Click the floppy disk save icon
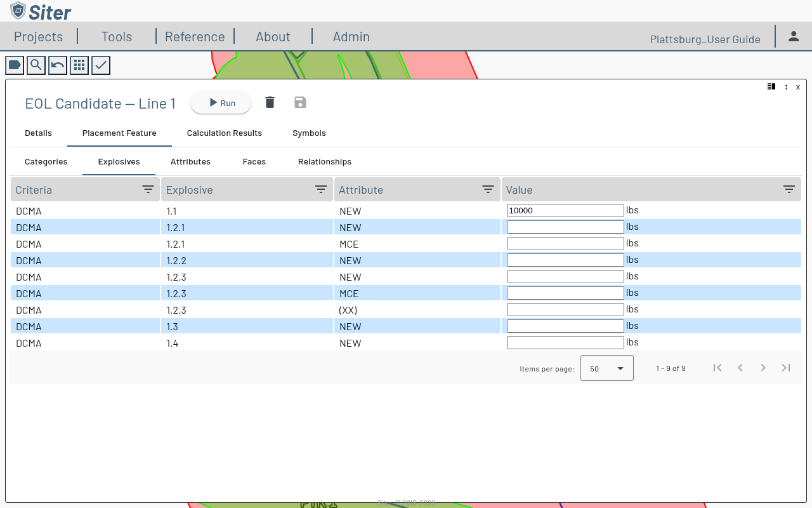 tap(300, 102)
